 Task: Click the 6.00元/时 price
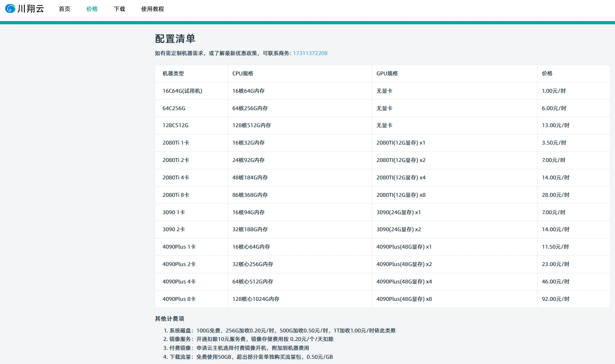[x=554, y=108]
